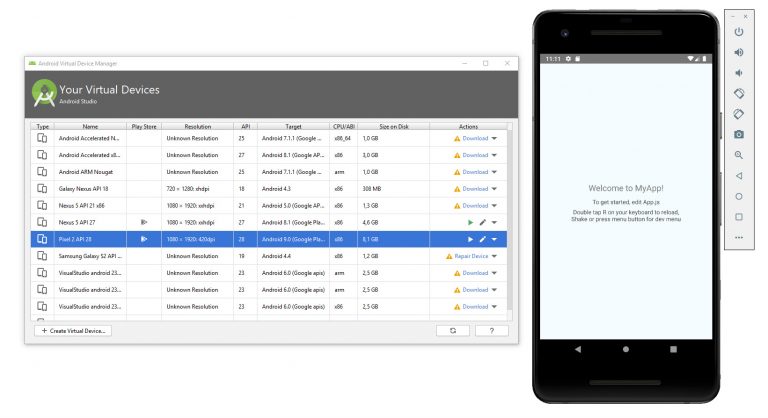Click the Create Virtual Device button
The image size is (768, 418).
(73, 330)
